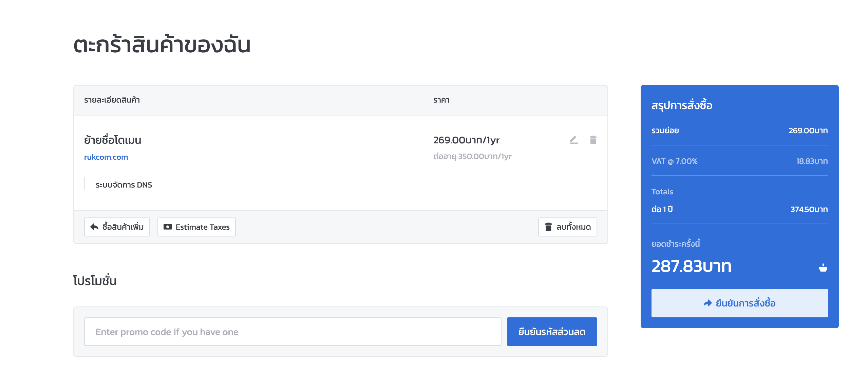Click the รายละเอียดสินค้า column header
Image resolution: width=868 pixels, height=369 pixels.
(112, 100)
